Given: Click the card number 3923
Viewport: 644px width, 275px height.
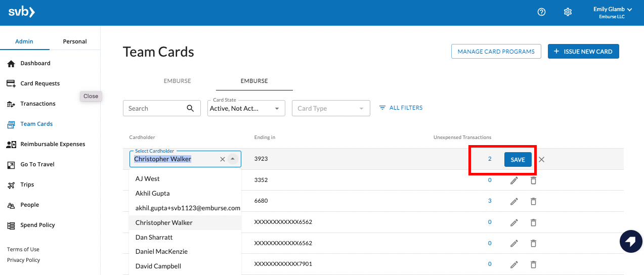Looking at the screenshot, I should (261, 159).
